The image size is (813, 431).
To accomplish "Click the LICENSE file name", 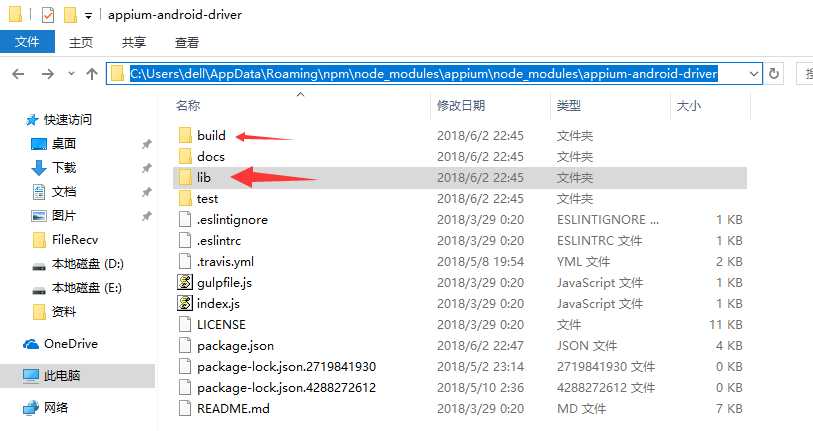I will point(221,325).
